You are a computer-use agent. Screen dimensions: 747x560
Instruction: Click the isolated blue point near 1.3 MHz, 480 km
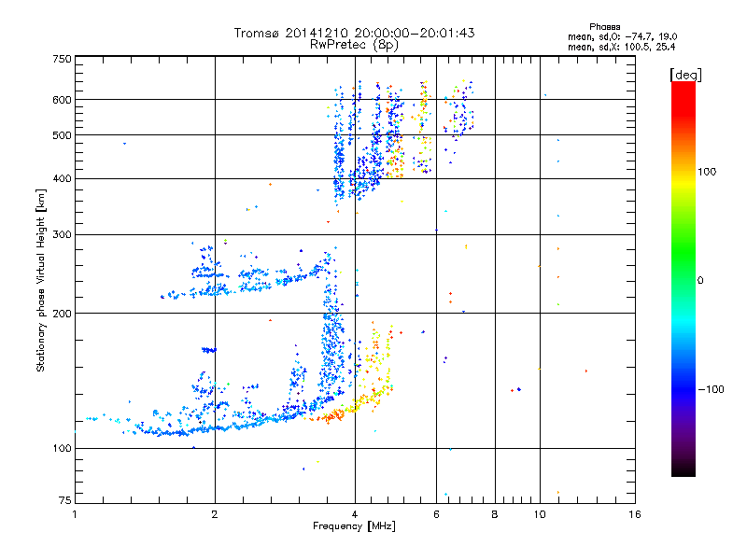pyautogui.click(x=125, y=144)
